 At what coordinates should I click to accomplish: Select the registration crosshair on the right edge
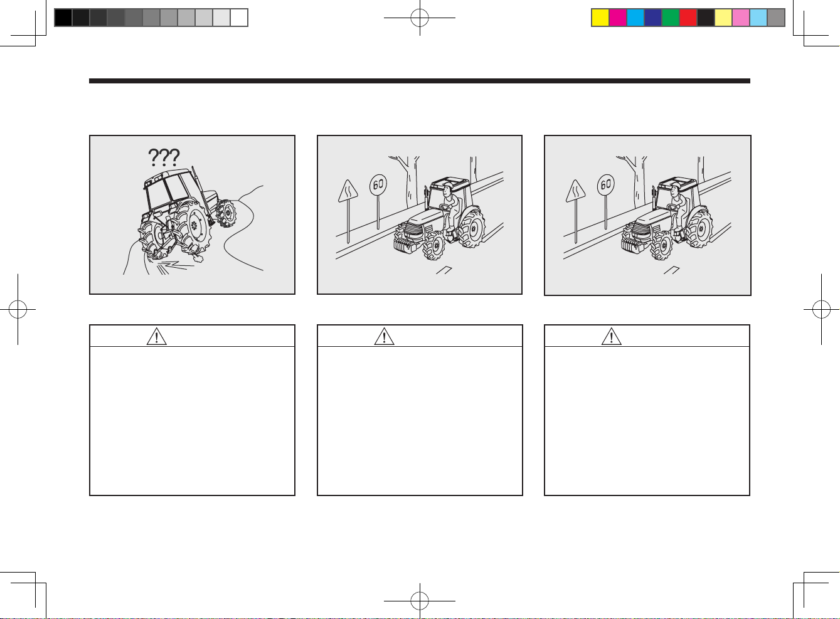821,309
